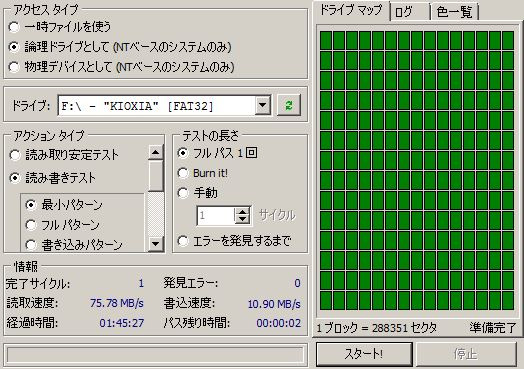Click the action type scrollbar thumb

pyautogui.click(x=155, y=176)
